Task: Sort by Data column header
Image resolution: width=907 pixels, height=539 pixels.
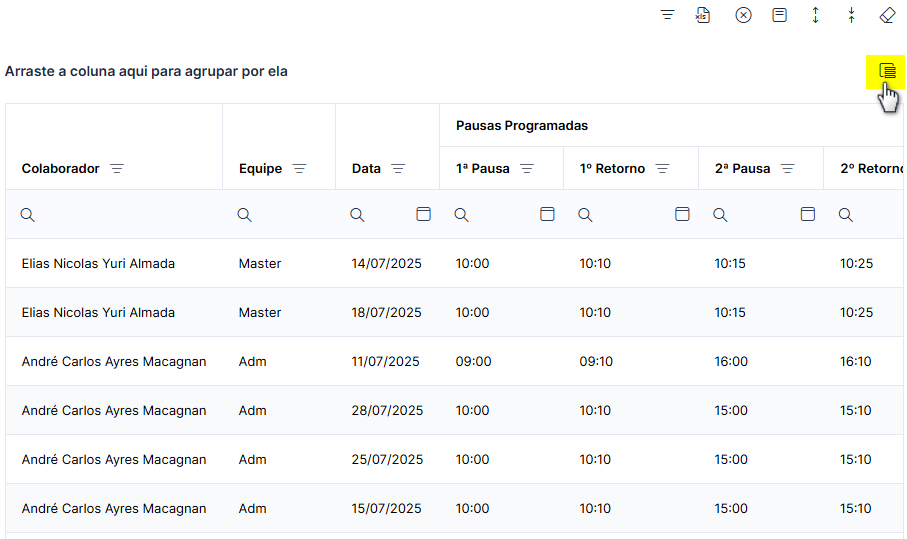Action: coord(366,169)
